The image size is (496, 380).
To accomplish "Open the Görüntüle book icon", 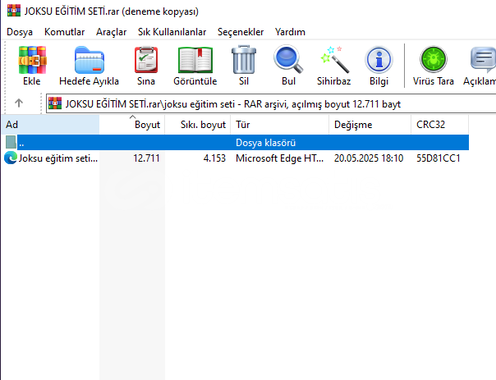I will 195,60.
